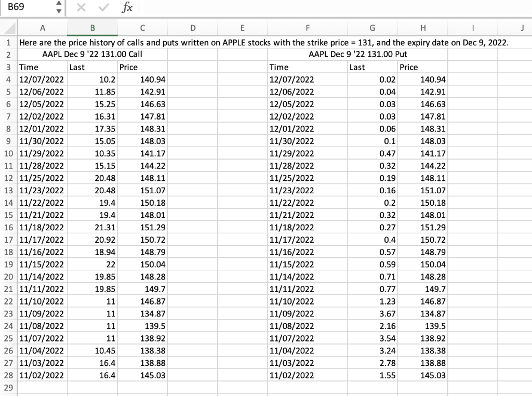
Task: Click the confirm checkmark in formula bar
Action: point(103,7)
